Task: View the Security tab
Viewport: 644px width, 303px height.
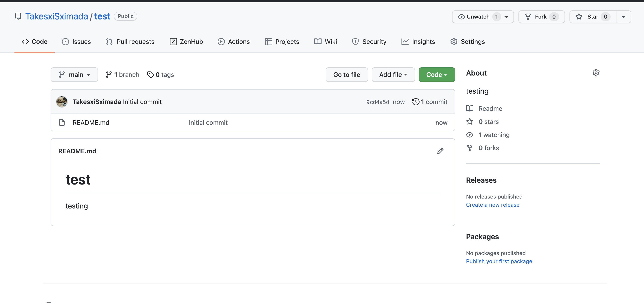Action: coord(369,42)
